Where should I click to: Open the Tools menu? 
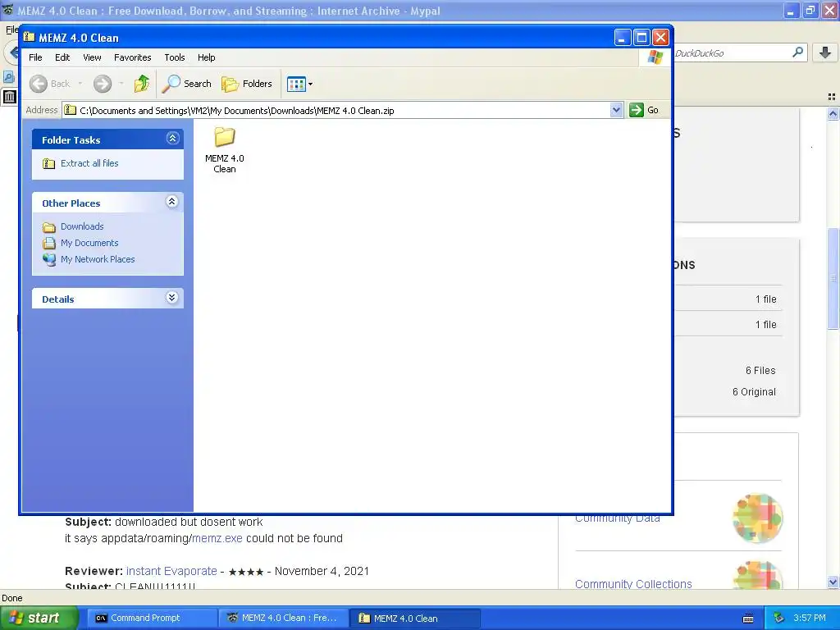[x=175, y=57]
